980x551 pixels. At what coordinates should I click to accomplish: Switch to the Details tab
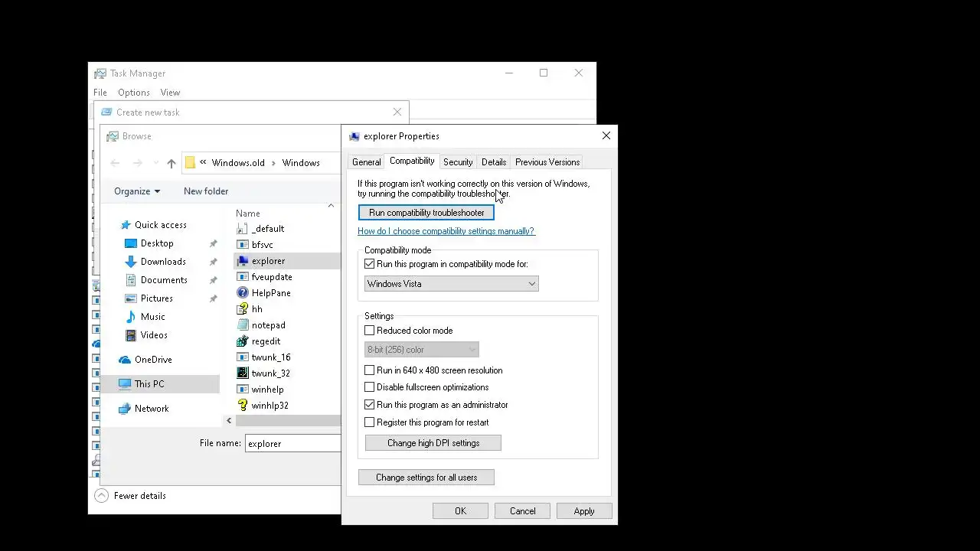tap(494, 162)
